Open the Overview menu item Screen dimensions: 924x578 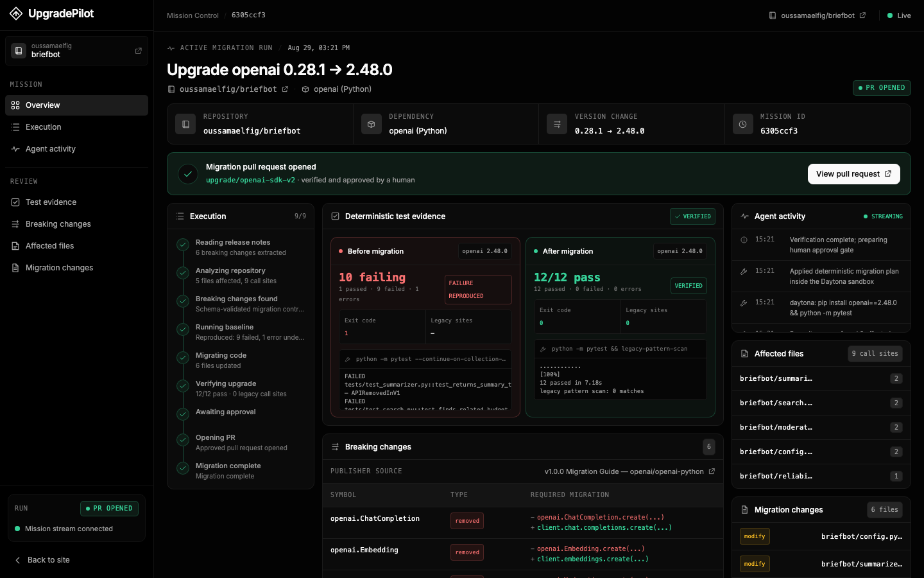[x=76, y=105]
